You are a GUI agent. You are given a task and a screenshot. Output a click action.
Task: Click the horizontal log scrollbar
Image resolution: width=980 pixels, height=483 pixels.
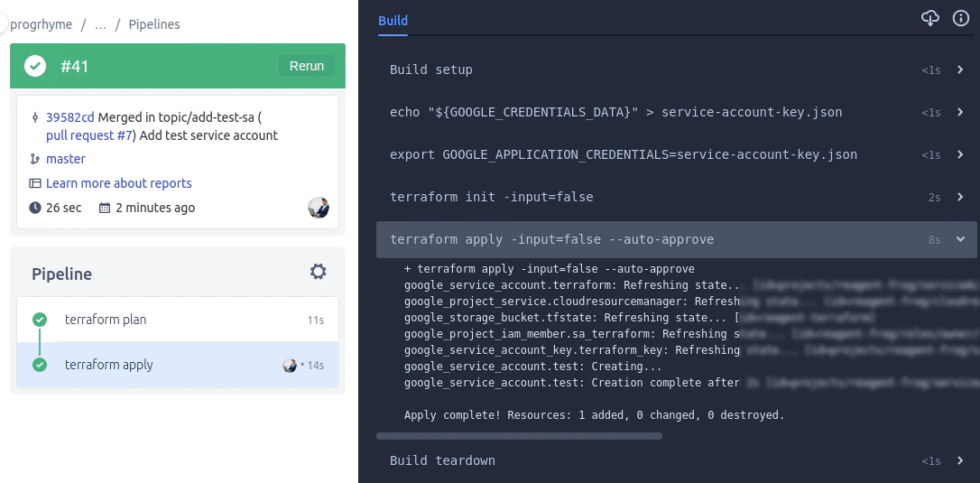pos(519,436)
